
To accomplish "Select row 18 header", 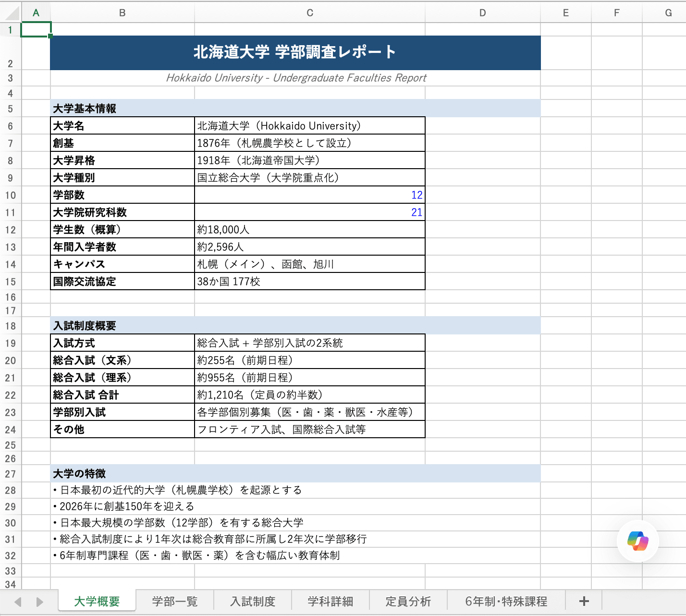I will click(x=11, y=326).
